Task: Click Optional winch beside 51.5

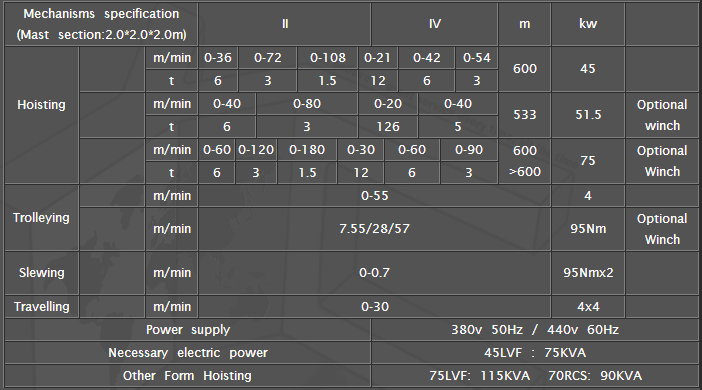Action: tap(662, 115)
